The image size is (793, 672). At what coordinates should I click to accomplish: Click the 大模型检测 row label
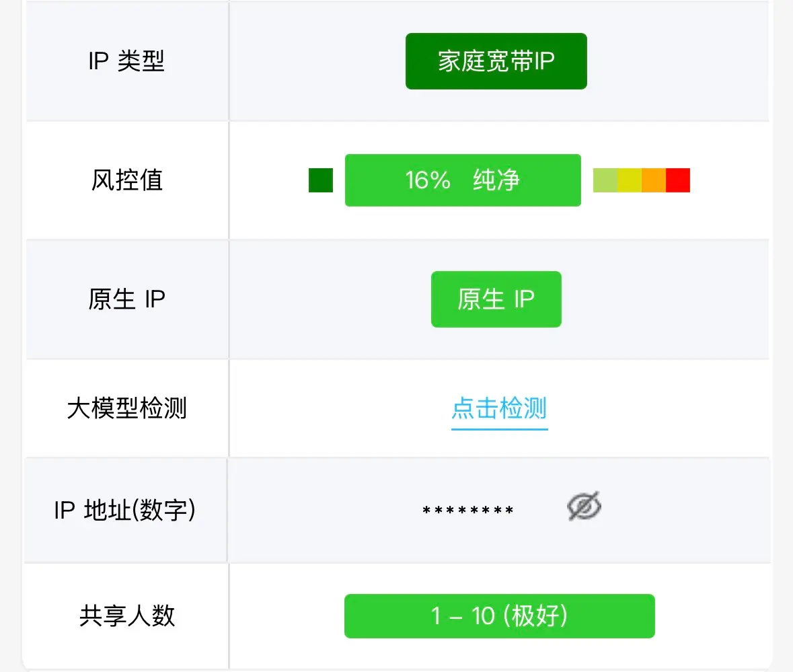(126, 409)
